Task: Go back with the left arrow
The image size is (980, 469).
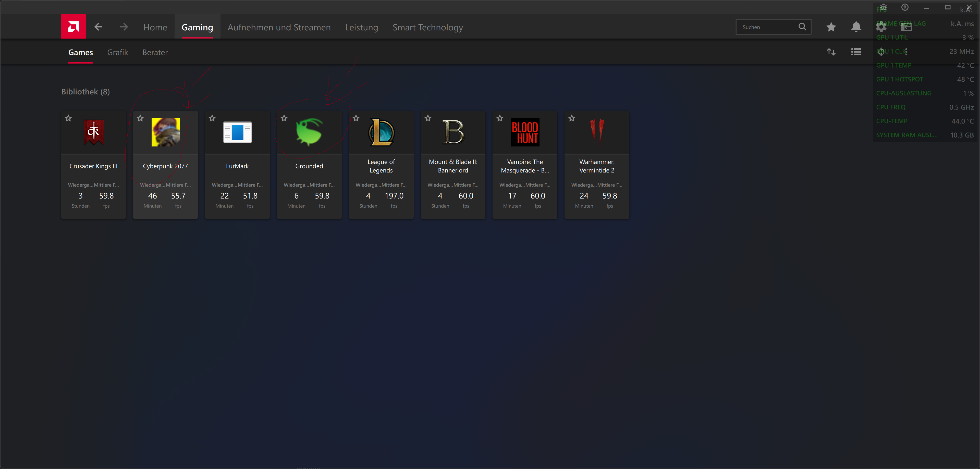Action: click(99, 27)
